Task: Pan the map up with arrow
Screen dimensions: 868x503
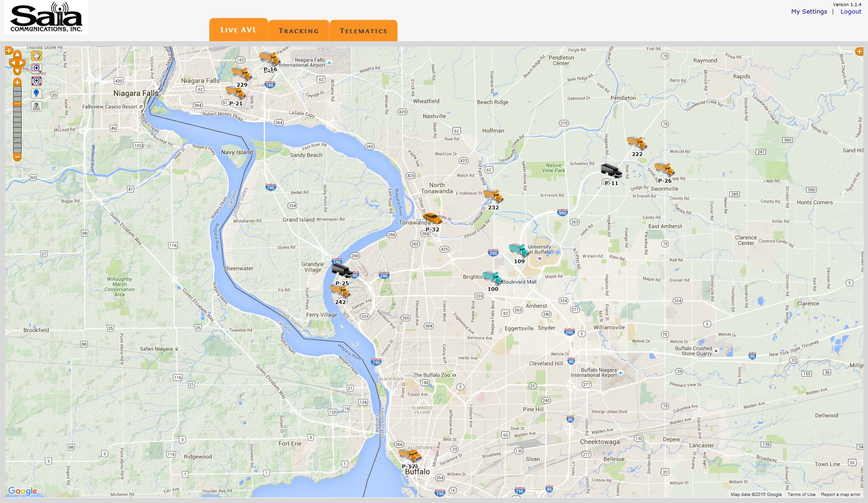Action: coord(17,55)
